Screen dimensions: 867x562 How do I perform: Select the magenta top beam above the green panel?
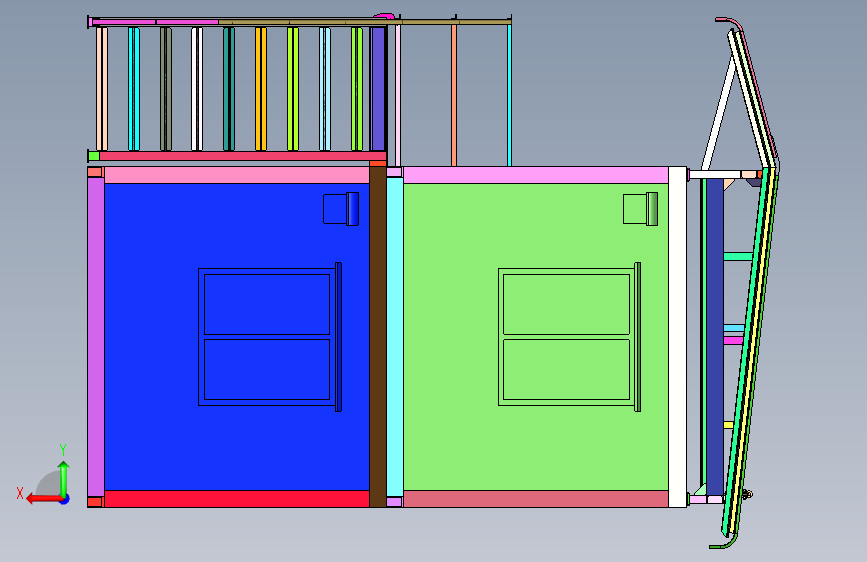(536, 175)
